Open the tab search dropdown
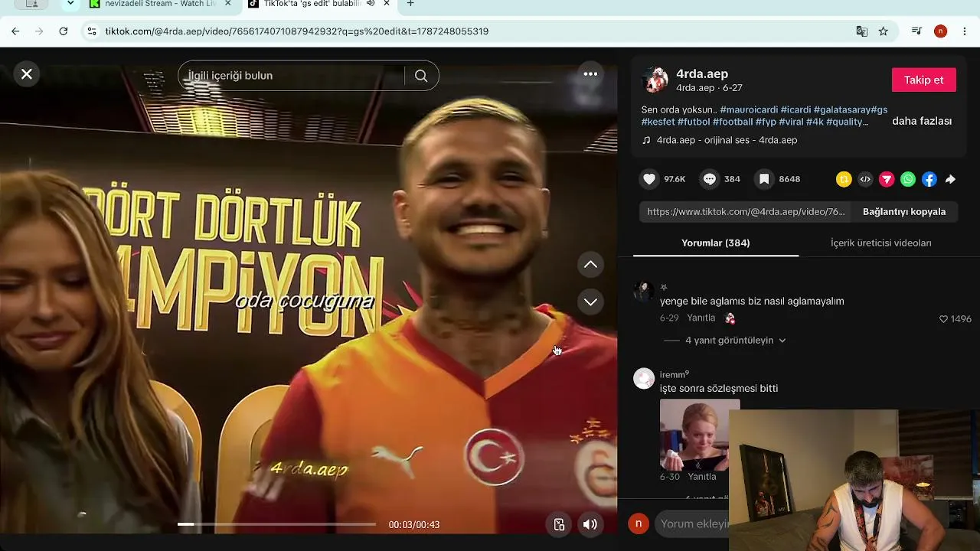Screen dimensions: 980x551 pyautogui.click(x=70, y=4)
